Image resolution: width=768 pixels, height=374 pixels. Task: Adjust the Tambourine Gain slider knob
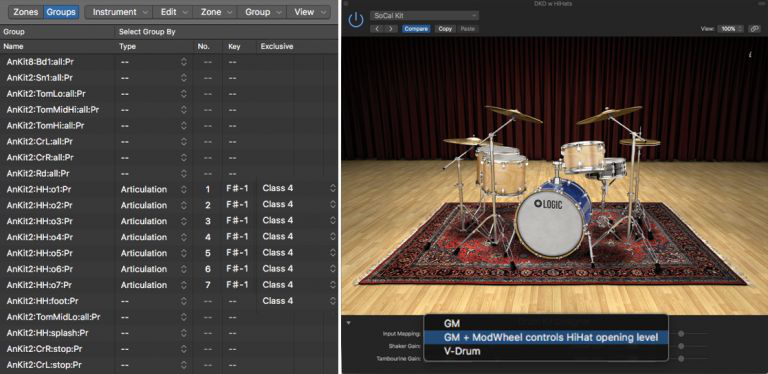[681, 359]
